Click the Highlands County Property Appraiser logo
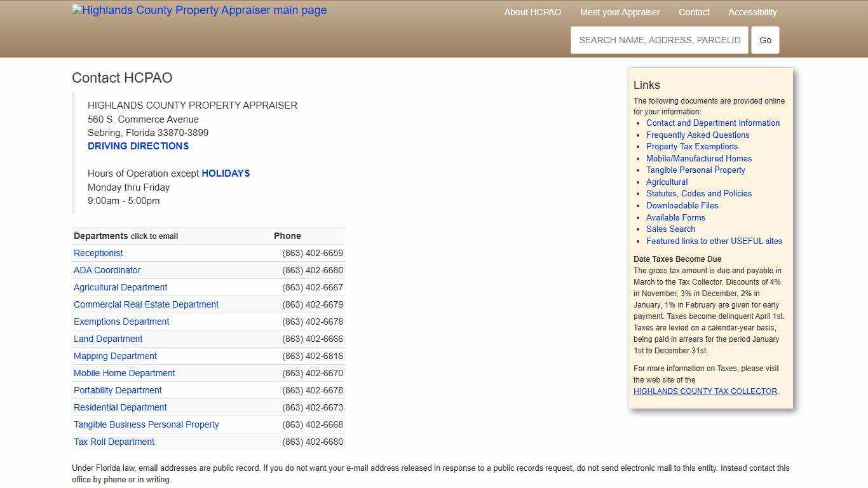Image resolution: width=868 pixels, height=488 pixels. [x=199, y=10]
